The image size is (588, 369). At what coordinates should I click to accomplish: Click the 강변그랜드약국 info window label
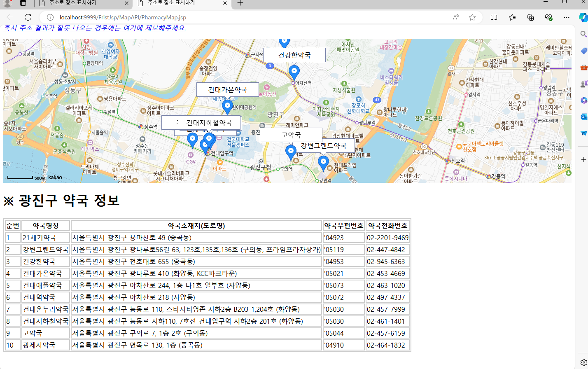324,145
